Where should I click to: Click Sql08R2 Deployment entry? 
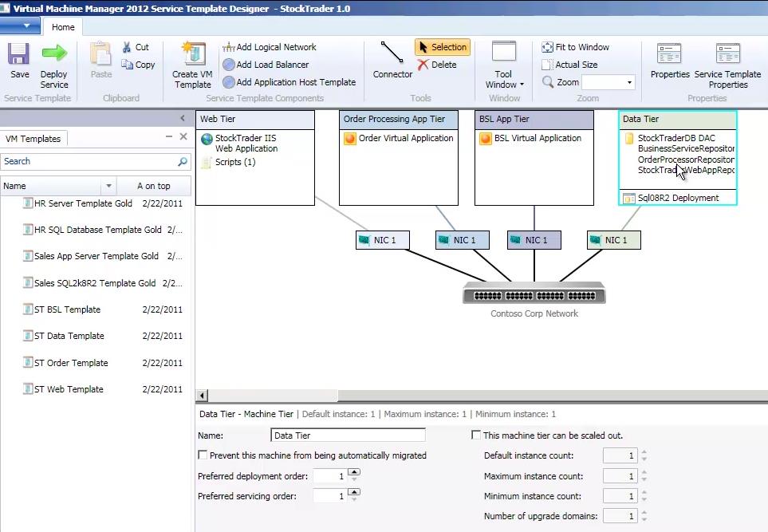[x=672, y=198]
